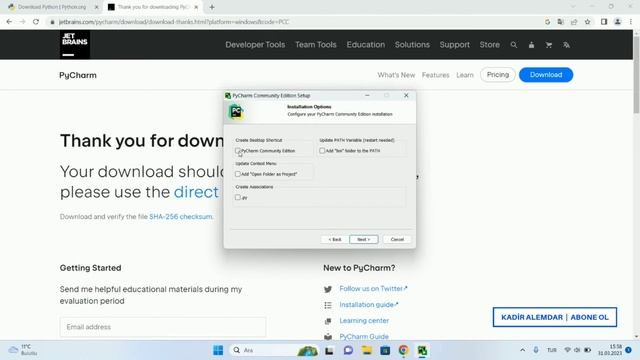Open the Windows Start button

click(x=218, y=350)
